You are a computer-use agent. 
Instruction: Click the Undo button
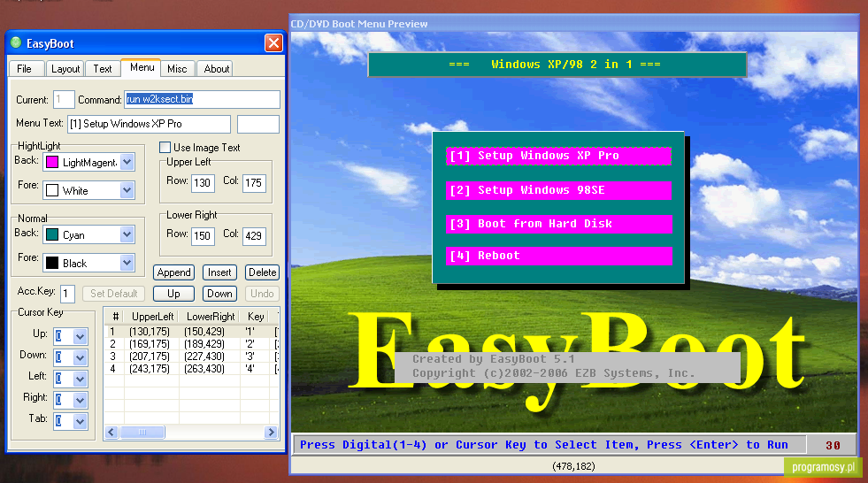[262, 294]
